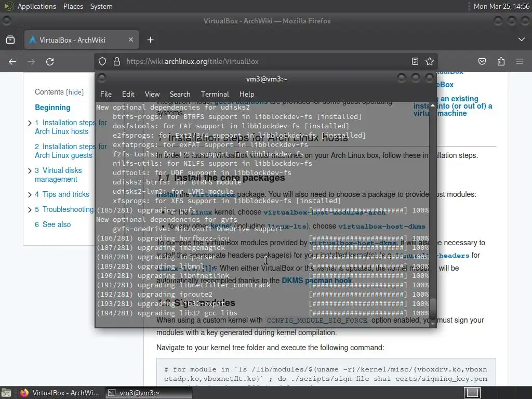Switch to vm3@vm3 terminal taskbar button
The width and height of the screenshot is (532, 399).
tap(149, 393)
